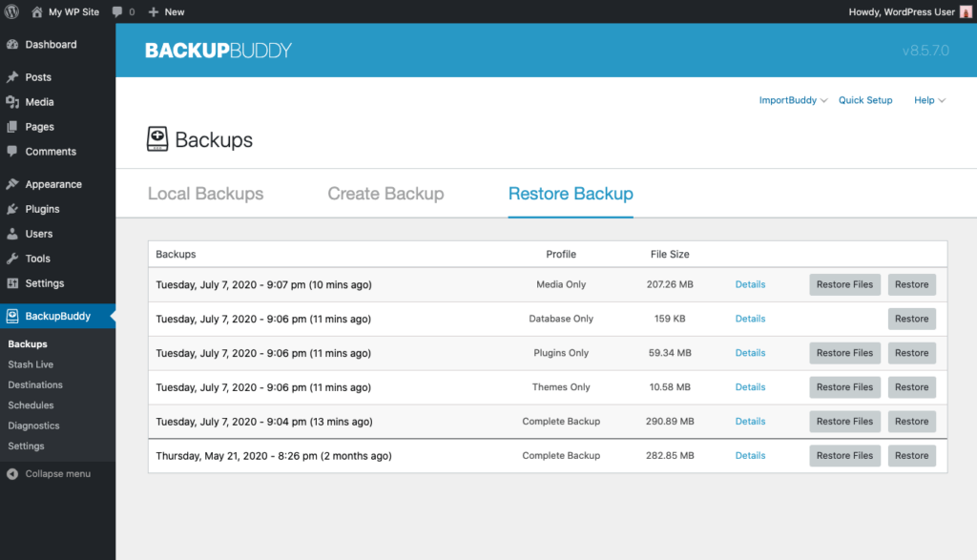
Task: Click the Dashboard gauge icon
Action: point(12,44)
